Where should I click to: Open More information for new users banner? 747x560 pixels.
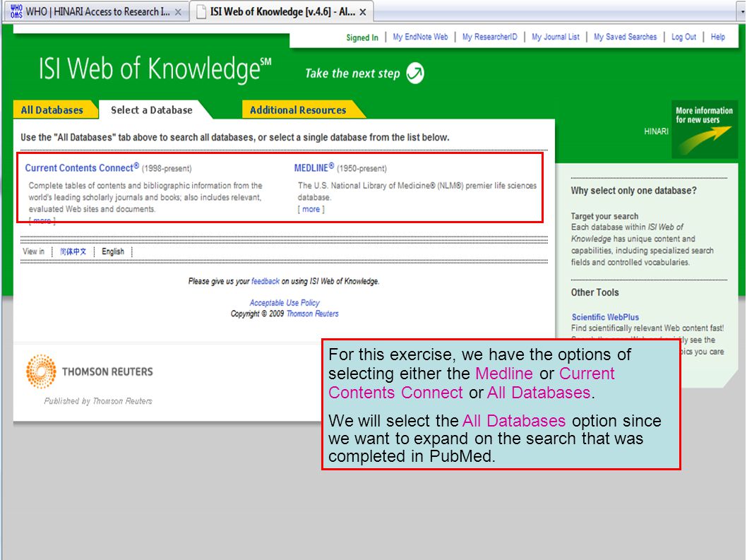pos(704,129)
